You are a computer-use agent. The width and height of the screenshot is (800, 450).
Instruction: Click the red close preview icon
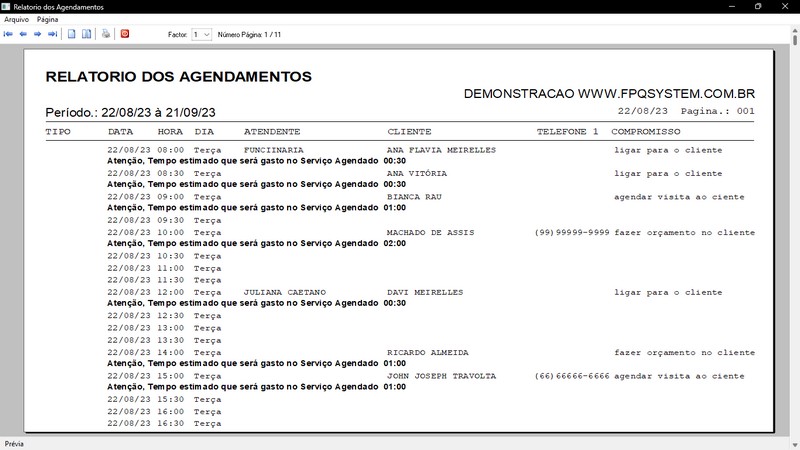(x=124, y=34)
